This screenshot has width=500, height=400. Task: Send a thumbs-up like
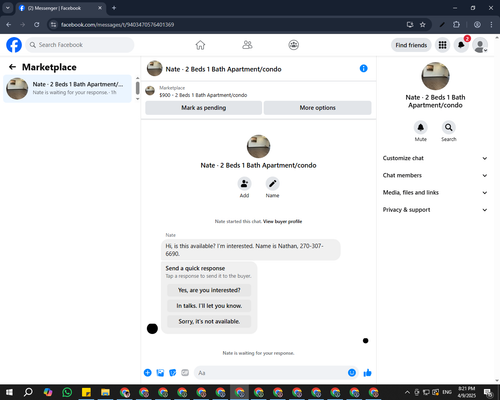coord(367,373)
